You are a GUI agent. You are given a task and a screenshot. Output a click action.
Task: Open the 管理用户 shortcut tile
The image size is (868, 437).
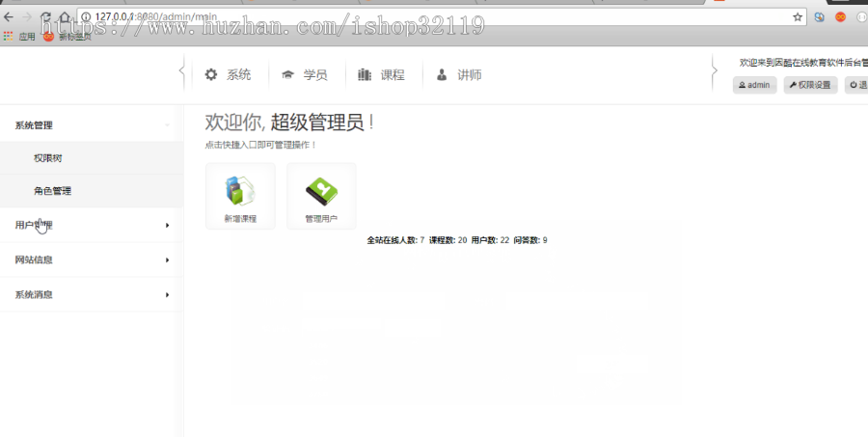pyautogui.click(x=321, y=196)
